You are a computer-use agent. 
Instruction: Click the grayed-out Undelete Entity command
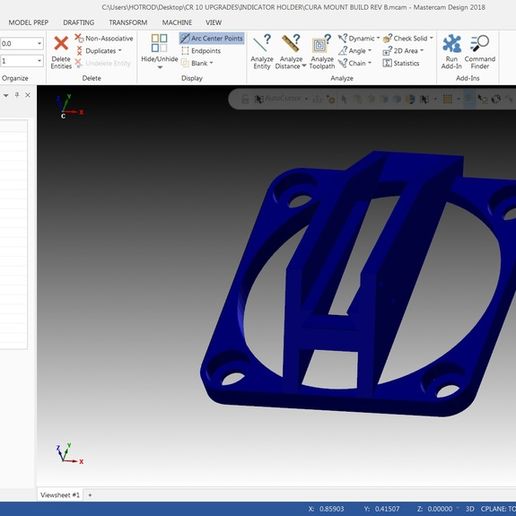click(103, 63)
